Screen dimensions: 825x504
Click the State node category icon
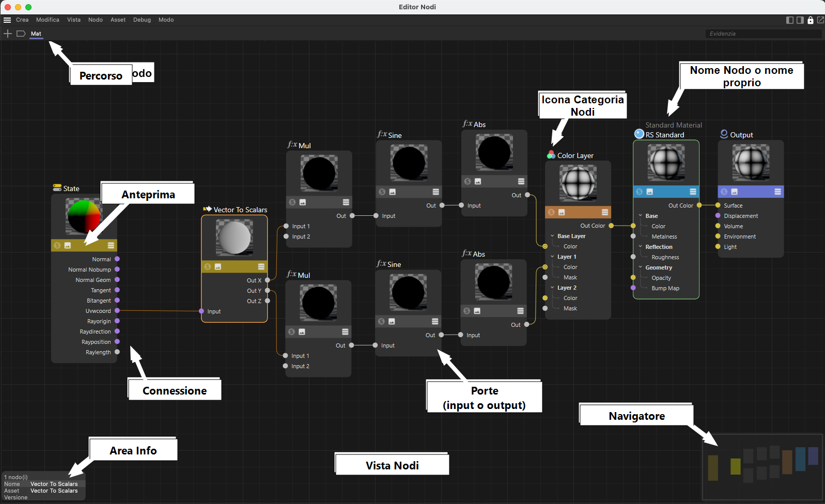(57, 188)
